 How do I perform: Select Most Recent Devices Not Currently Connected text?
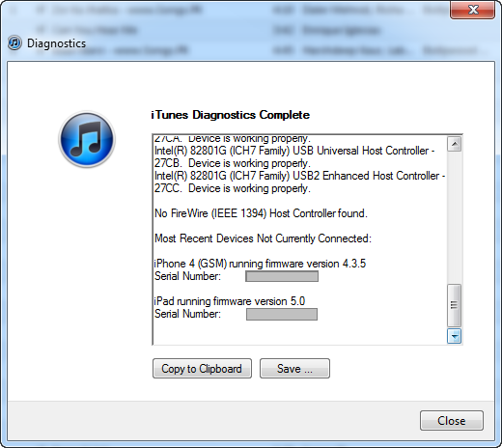pyautogui.click(x=263, y=238)
